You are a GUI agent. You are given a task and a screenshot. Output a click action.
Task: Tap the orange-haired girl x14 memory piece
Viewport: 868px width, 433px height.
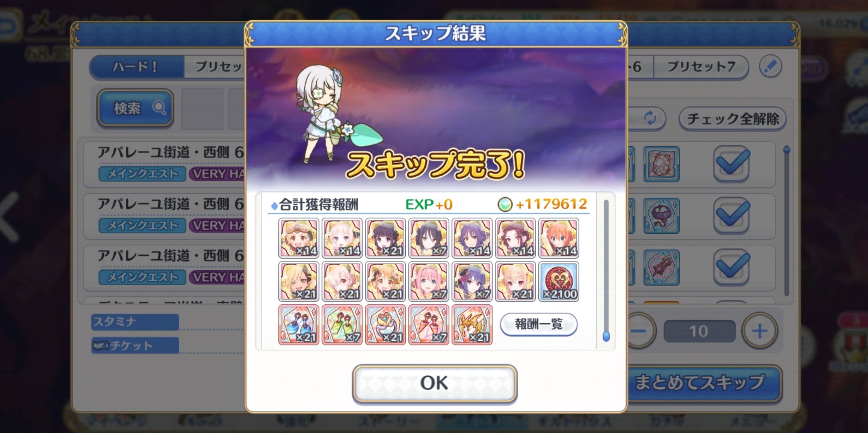[x=559, y=238]
